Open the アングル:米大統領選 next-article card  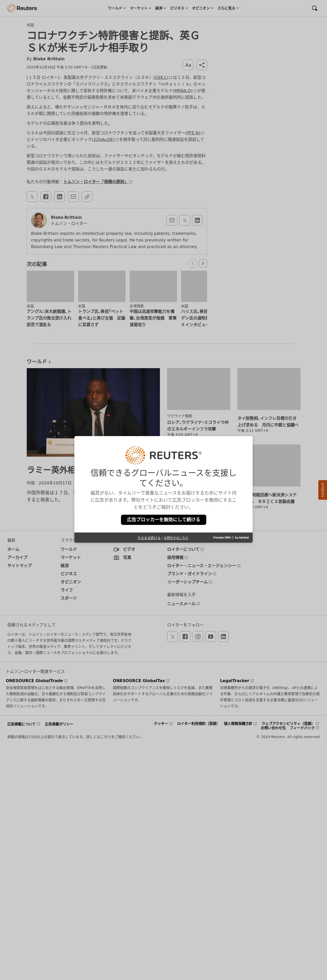click(50, 299)
